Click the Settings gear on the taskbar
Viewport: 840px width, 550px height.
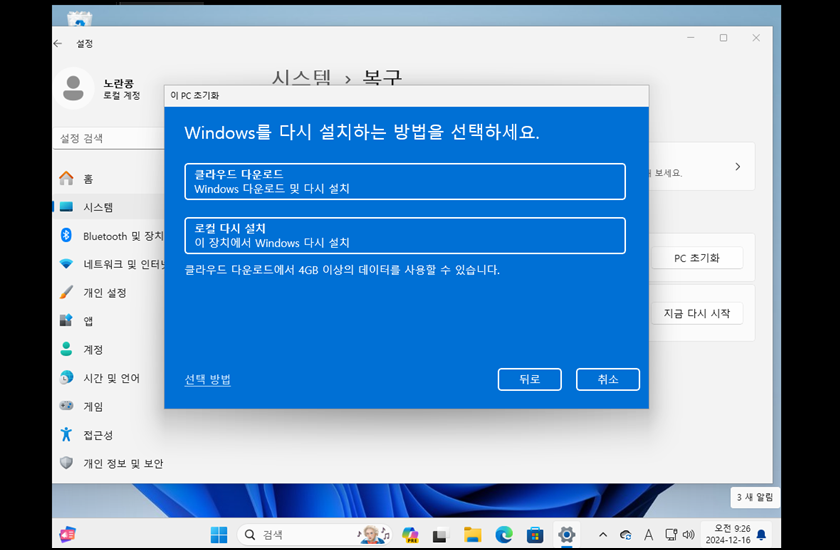click(566, 534)
